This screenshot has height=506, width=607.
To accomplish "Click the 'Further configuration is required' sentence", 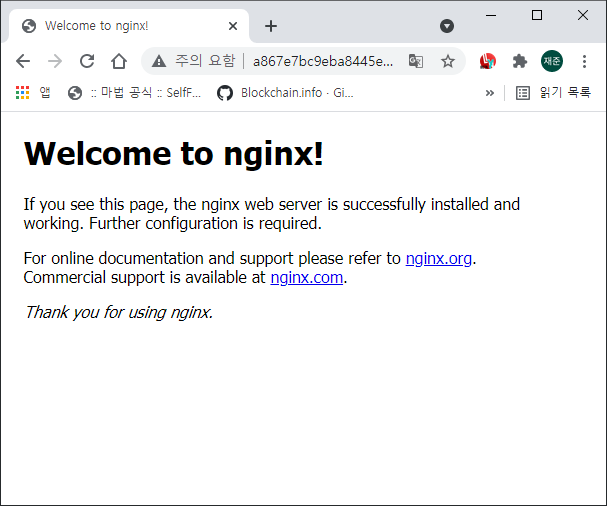I will click(205, 223).
